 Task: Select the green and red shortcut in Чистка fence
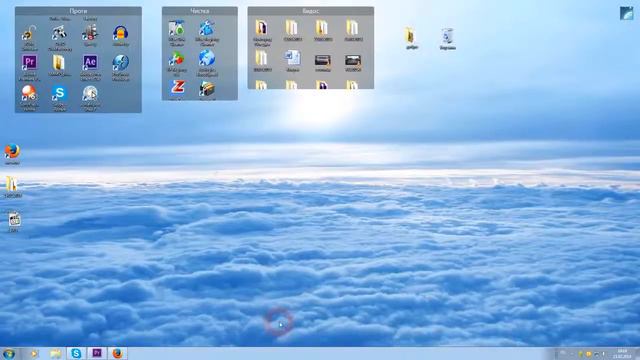click(x=177, y=58)
